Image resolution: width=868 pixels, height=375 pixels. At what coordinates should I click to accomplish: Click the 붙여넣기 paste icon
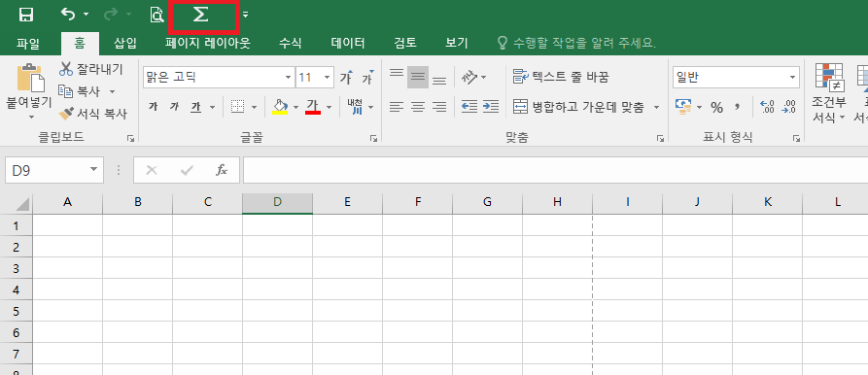coord(30,78)
